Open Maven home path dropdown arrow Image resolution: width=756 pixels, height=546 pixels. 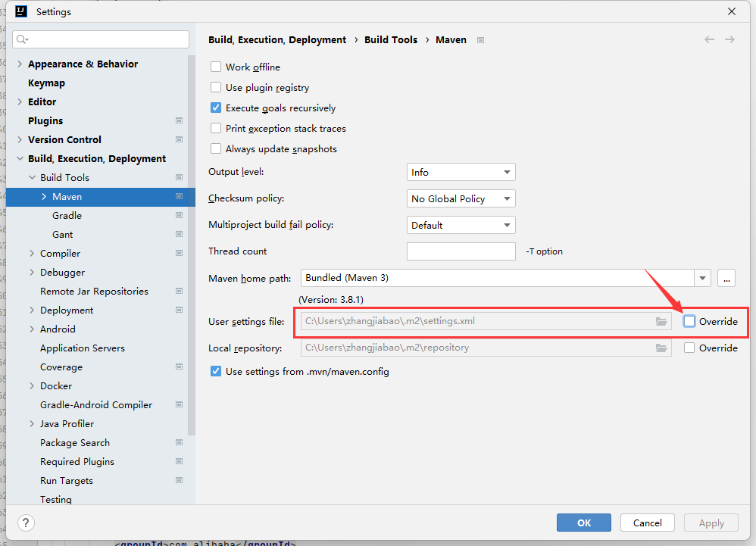(702, 278)
